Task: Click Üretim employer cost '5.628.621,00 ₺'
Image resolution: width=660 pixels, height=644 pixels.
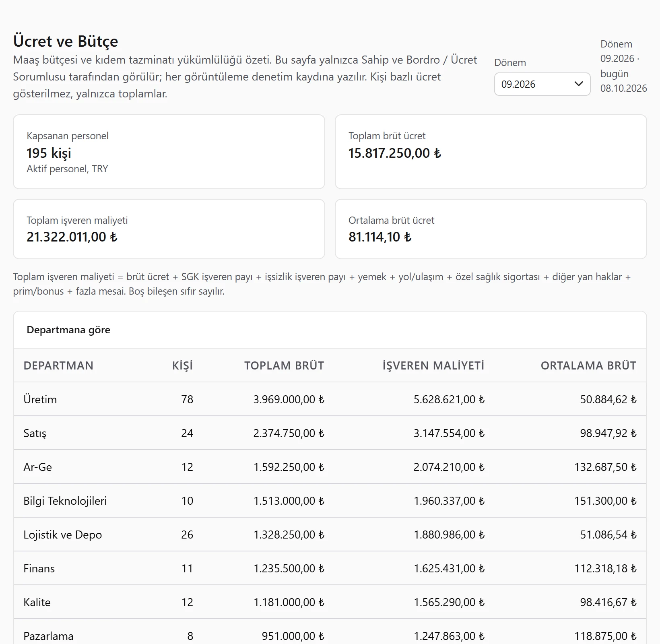Action: point(449,399)
